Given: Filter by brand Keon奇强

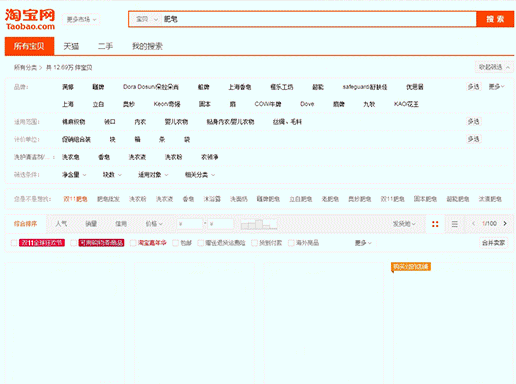Looking at the screenshot, I should [x=167, y=104].
